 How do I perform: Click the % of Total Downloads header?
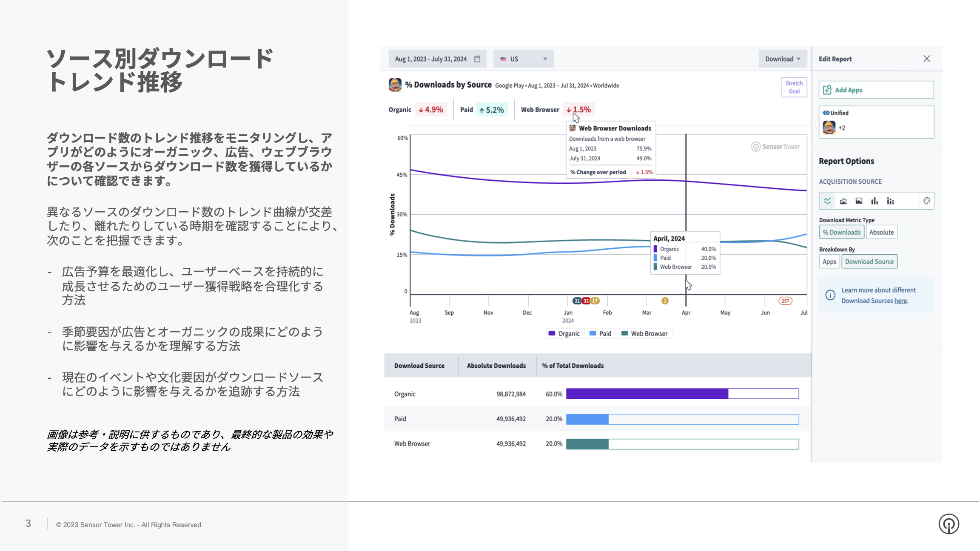tap(573, 366)
